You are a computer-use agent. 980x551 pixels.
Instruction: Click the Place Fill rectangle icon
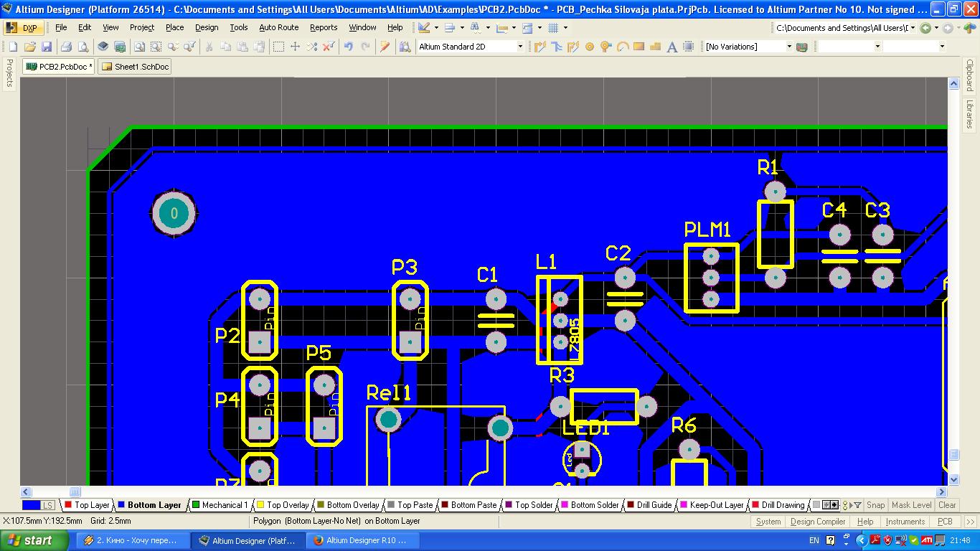click(x=639, y=47)
